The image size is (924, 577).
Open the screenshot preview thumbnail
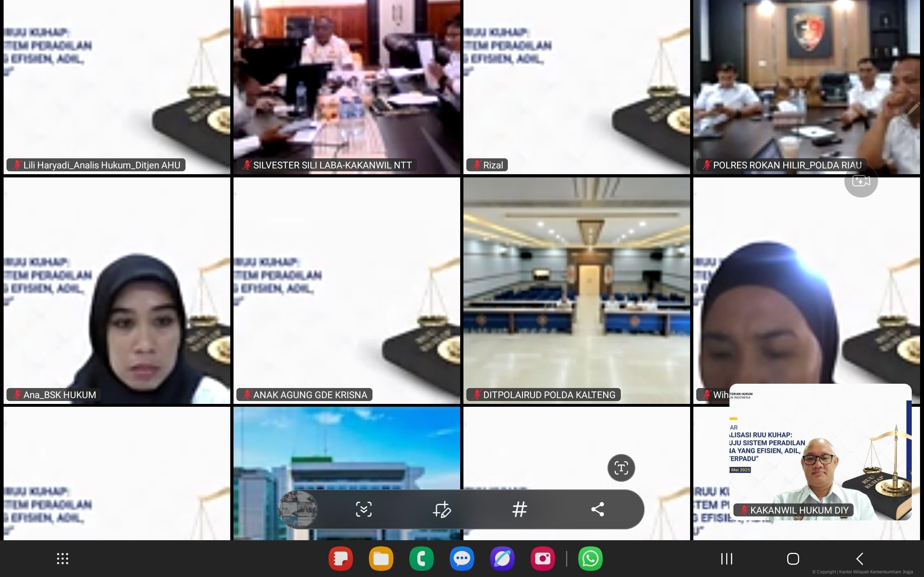coord(298,510)
